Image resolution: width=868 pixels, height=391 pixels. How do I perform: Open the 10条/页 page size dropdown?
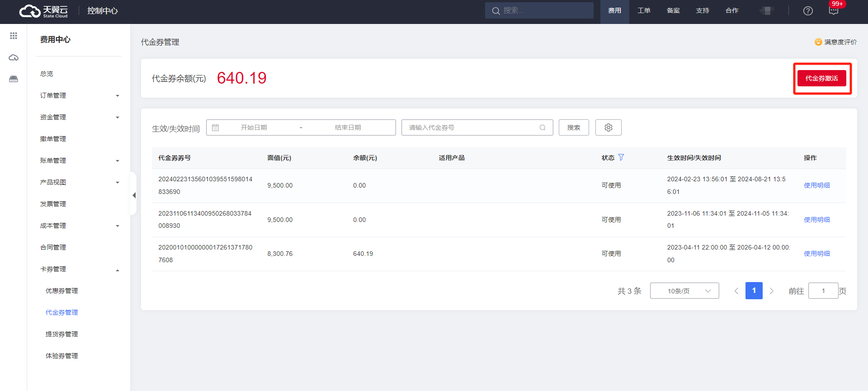pyautogui.click(x=684, y=291)
